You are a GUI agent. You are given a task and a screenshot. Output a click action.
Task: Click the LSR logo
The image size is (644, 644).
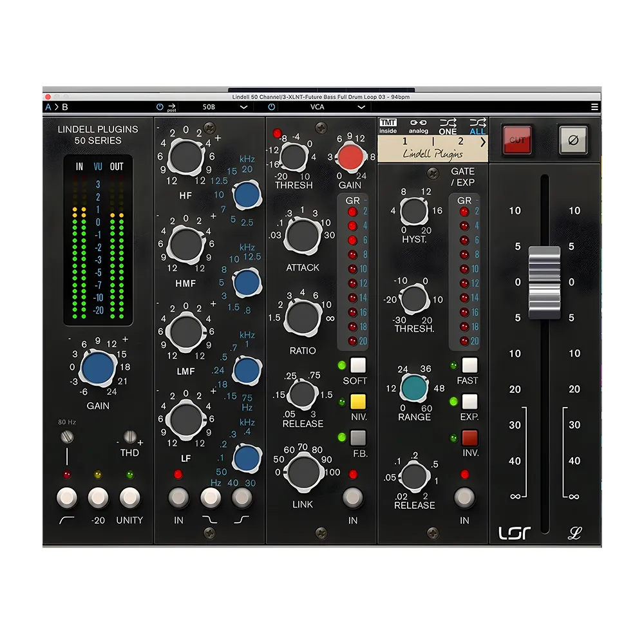tap(515, 533)
